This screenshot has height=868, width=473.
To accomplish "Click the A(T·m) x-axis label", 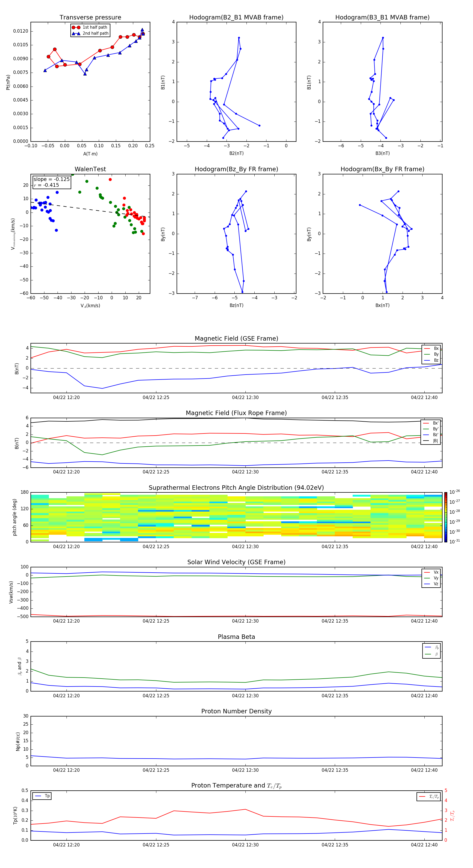I will [90, 154].
